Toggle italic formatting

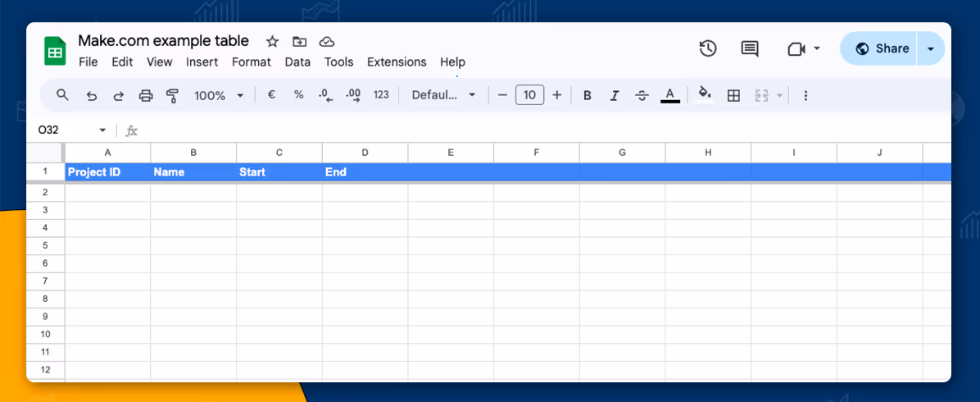click(614, 96)
